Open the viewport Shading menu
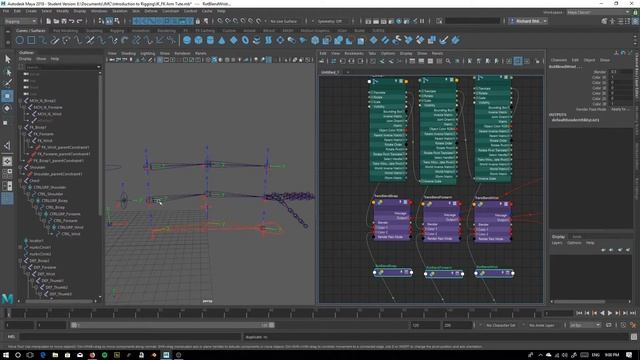Screen dimensions: 640x360 (128, 53)
